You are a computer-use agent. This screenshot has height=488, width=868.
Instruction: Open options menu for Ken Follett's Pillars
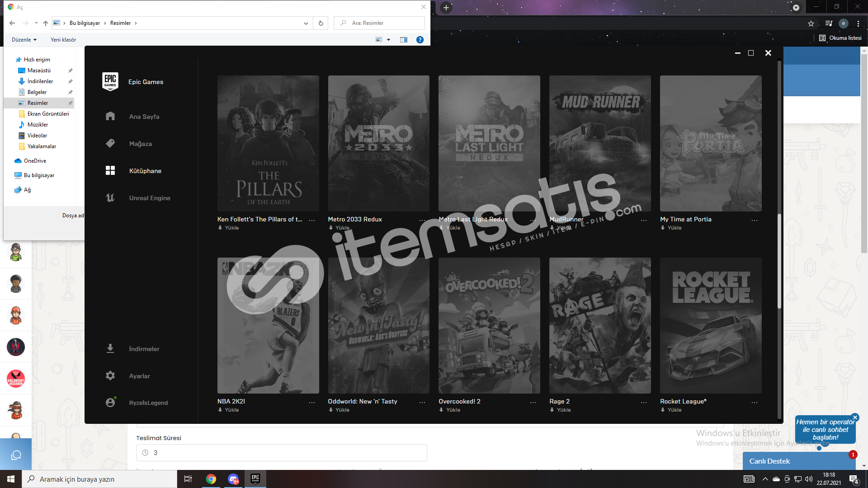[x=312, y=220]
